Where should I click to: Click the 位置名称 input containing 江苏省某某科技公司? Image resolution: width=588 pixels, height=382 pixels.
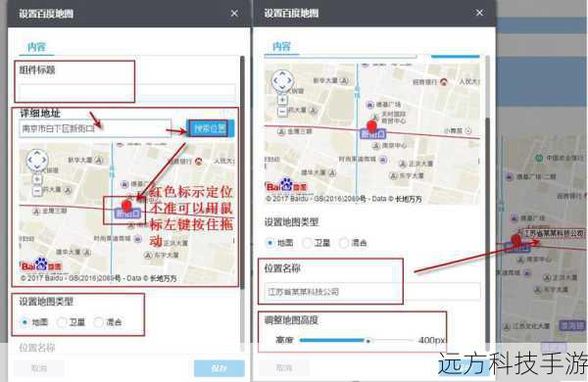tap(373, 291)
